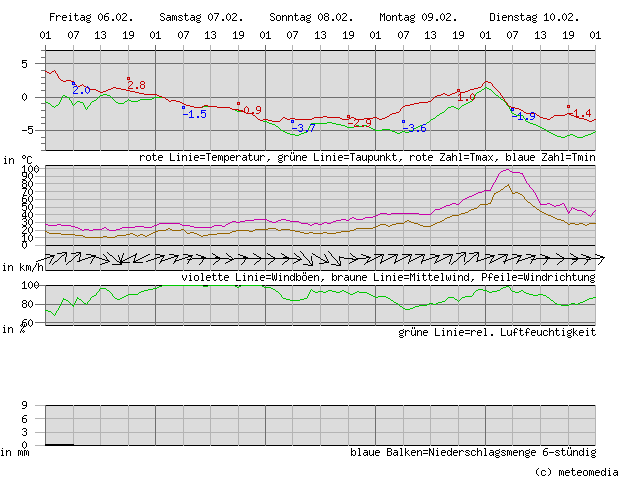
Task: Click the wind legend text 'violette Linie=Windböen'
Action: pos(253,277)
